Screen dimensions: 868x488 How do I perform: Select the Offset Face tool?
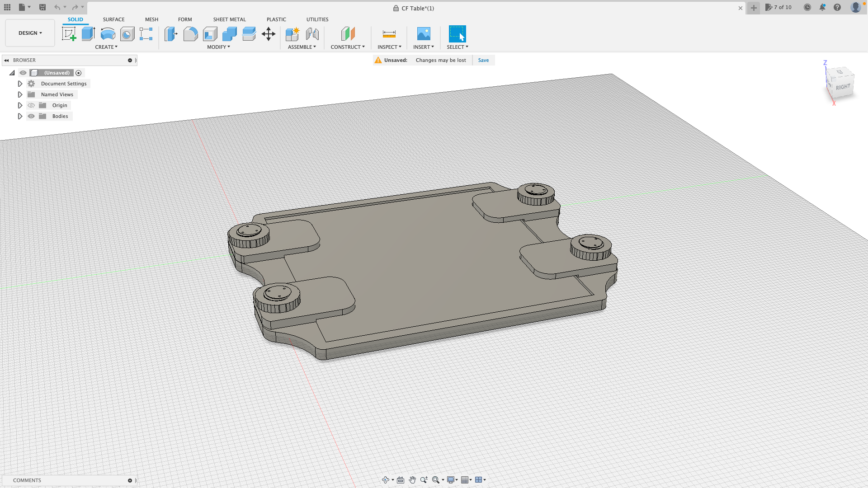pos(249,34)
